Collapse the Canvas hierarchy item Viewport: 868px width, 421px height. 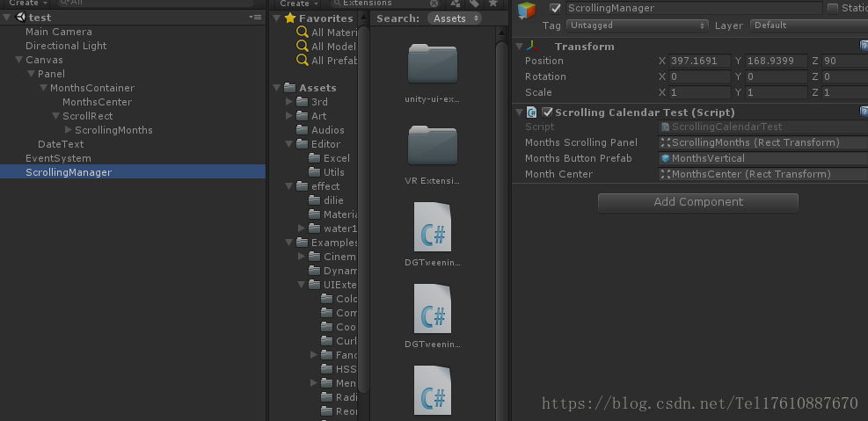(18, 60)
